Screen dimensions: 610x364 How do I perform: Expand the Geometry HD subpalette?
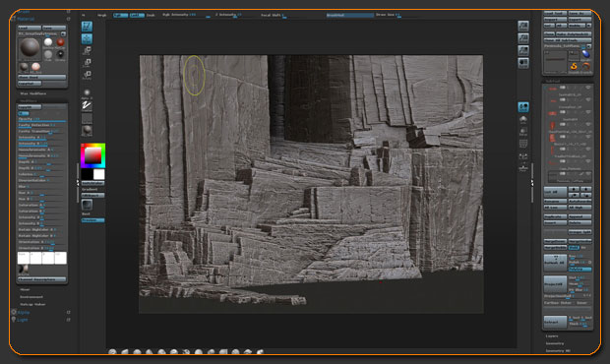point(558,351)
